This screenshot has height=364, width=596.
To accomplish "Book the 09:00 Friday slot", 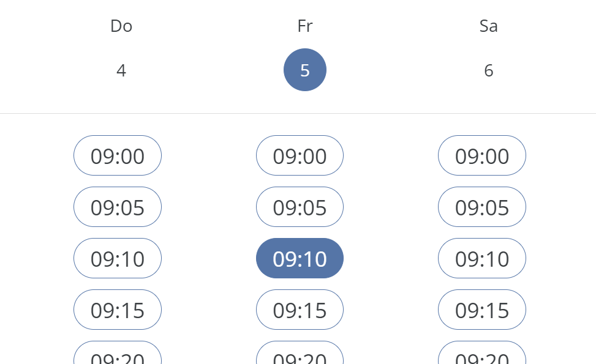I will click(300, 156).
